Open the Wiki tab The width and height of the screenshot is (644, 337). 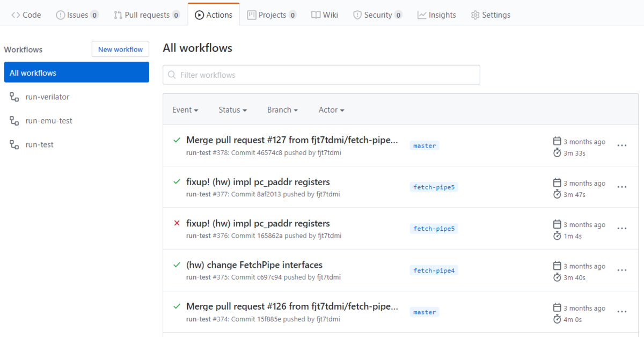[325, 15]
